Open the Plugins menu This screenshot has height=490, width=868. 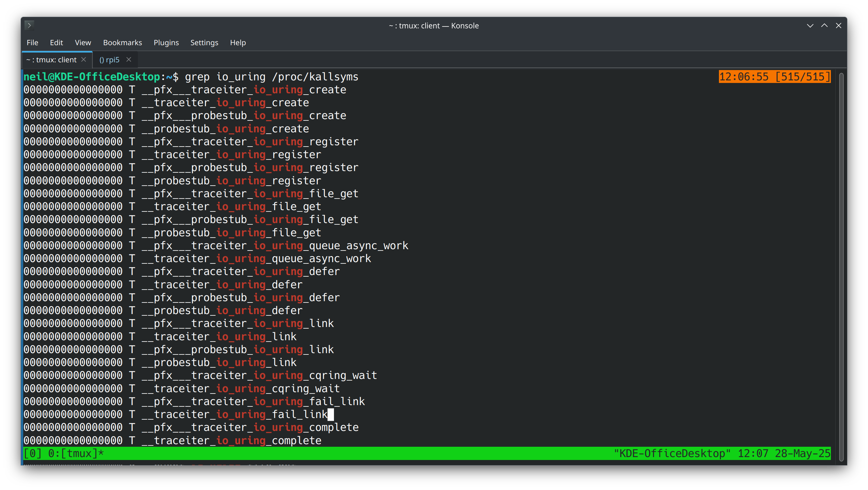tap(166, 43)
